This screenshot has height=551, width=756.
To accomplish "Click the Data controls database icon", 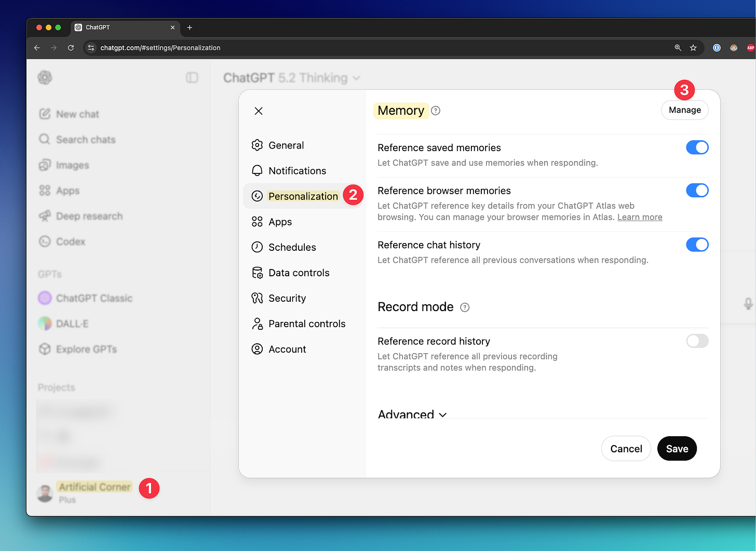I will 257,273.
